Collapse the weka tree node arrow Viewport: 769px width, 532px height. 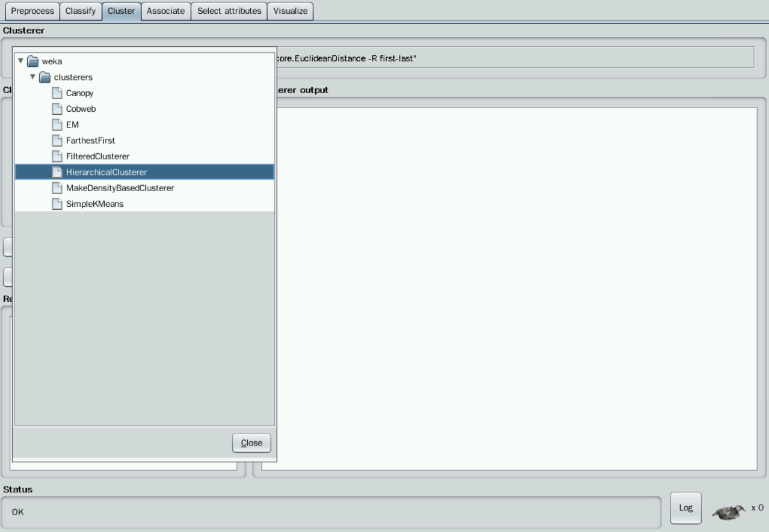21,61
